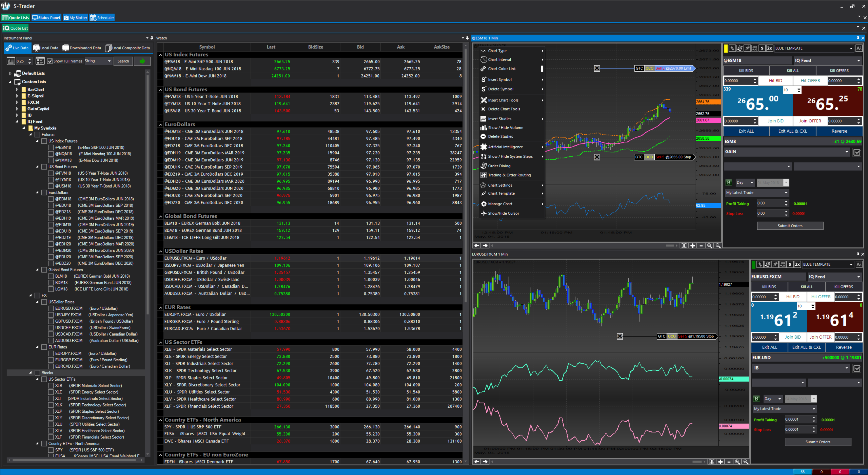The height and width of the screenshot is (475, 868).
Task: Switch to the Status Panel tab
Action: pyautogui.click(x=47, y=18)
